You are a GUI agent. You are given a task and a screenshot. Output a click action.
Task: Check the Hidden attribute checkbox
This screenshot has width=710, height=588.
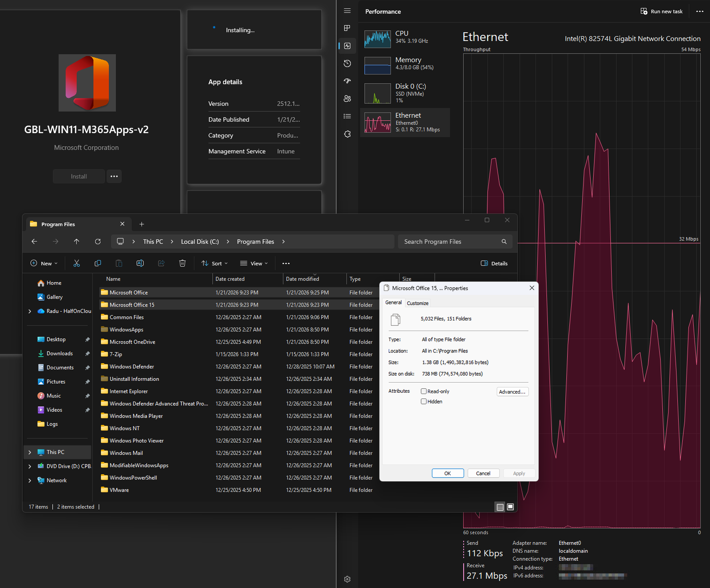coord(424,402)
